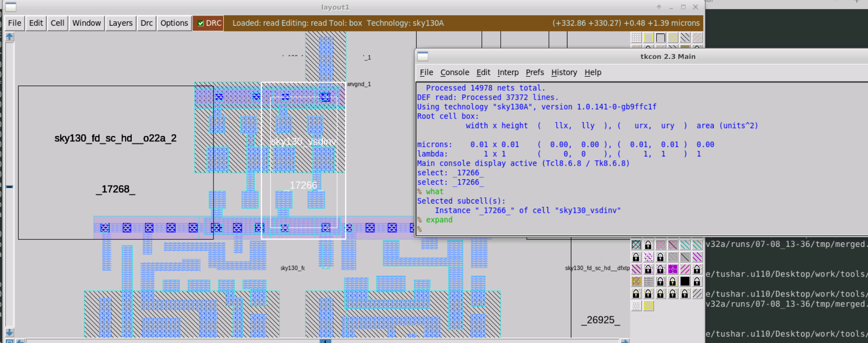Open tkcon Prefs menu

tap(535, 72)
